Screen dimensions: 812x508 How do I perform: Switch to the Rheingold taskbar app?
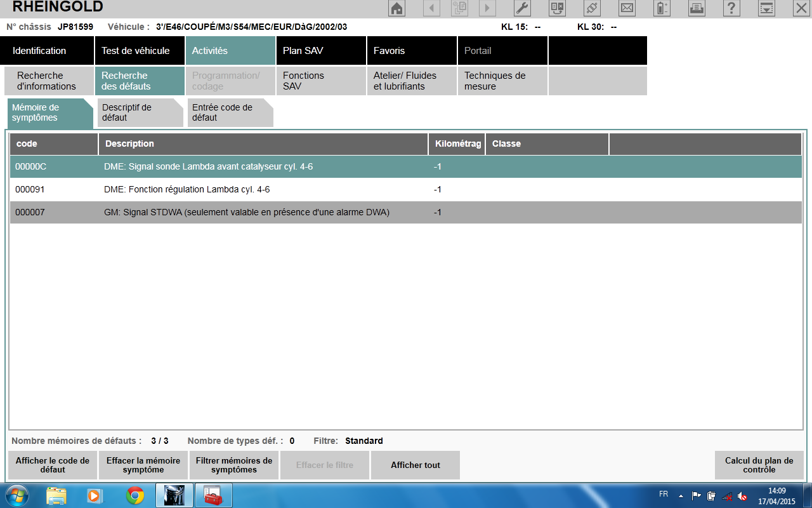[174, 495]
